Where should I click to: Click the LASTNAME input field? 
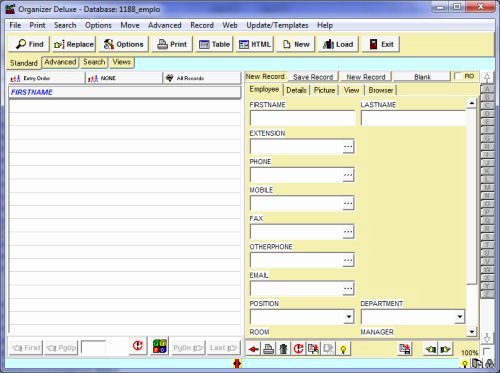(x=413, y=118)
